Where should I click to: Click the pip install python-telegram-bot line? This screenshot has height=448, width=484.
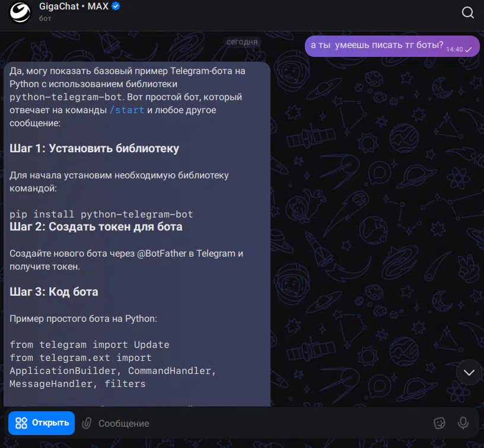pos(101,214)
